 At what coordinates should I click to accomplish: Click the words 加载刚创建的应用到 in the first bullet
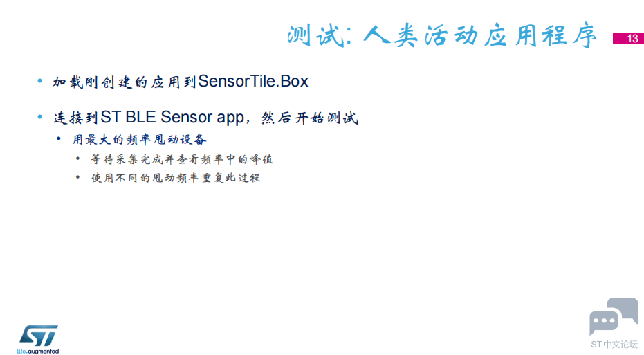click(125, 82)
